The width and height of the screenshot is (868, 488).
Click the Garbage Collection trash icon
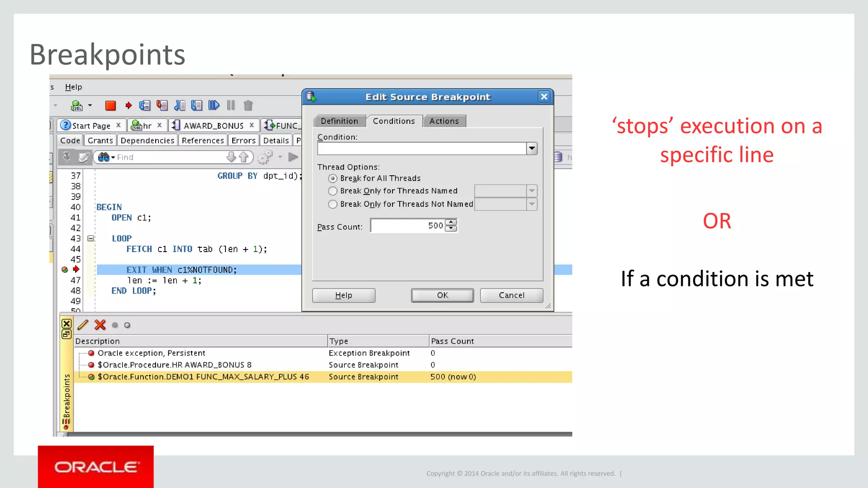248,105
